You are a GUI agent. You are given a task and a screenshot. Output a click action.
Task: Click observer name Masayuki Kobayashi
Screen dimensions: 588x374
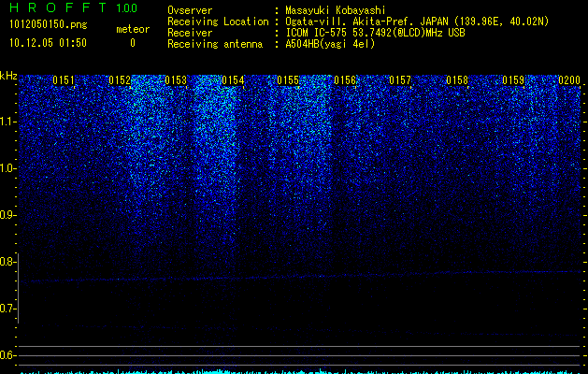click(x=336, y=11)
